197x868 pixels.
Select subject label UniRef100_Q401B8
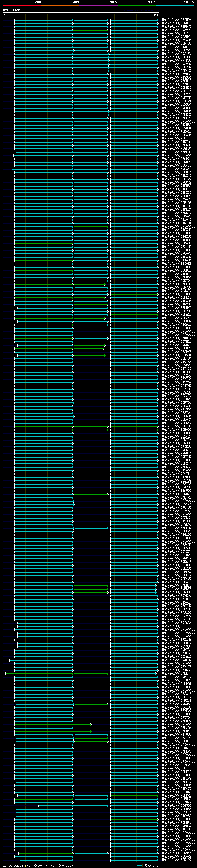pos(177,362)
